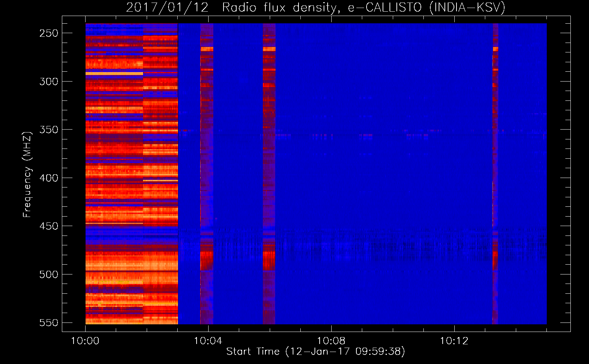Click the 350 frequency tick label
589x364 pixels.
[49, 130]
